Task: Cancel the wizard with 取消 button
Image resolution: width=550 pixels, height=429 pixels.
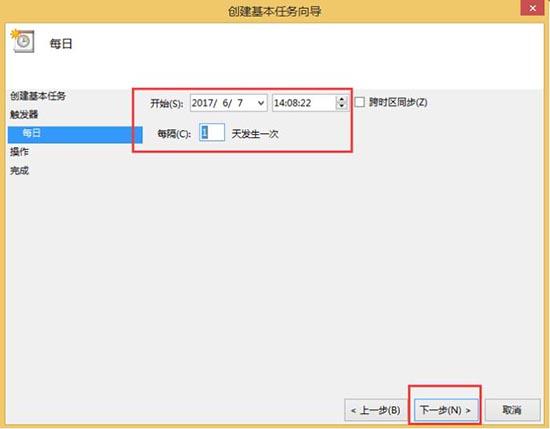Action: point(512,410)
